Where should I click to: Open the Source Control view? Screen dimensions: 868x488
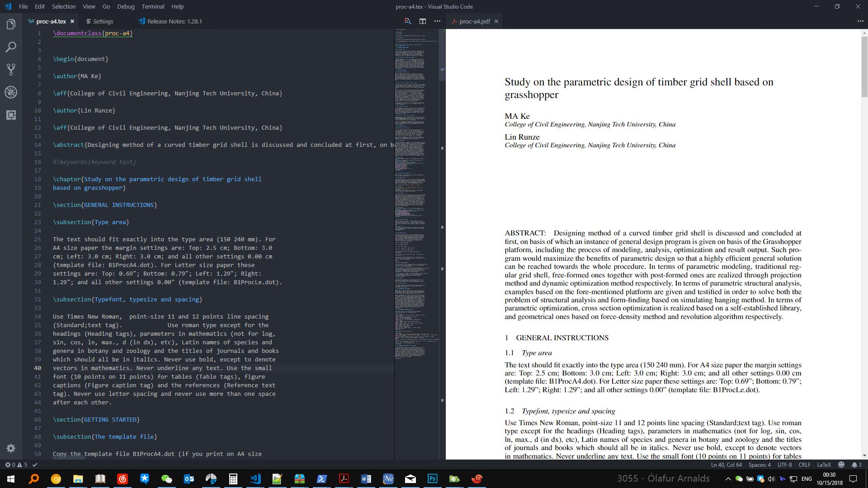11,70
